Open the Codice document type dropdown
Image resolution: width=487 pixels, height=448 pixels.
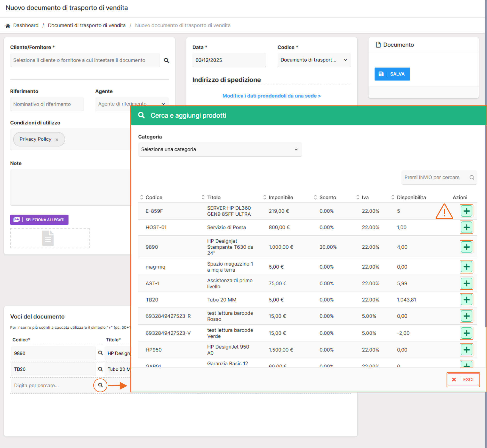click(314, 60)
